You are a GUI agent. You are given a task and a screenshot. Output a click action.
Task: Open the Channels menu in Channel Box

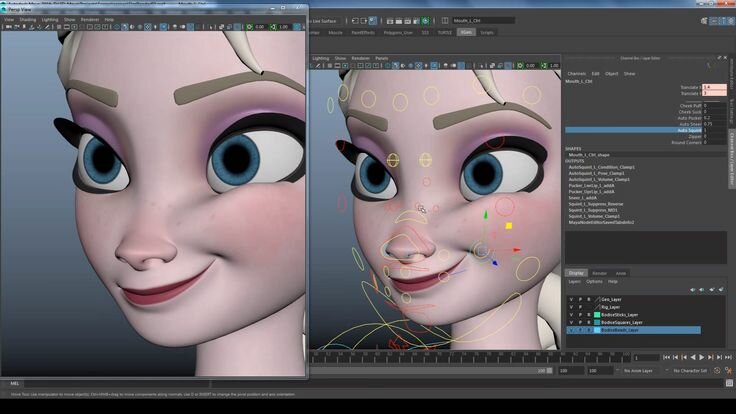[576, 74]
